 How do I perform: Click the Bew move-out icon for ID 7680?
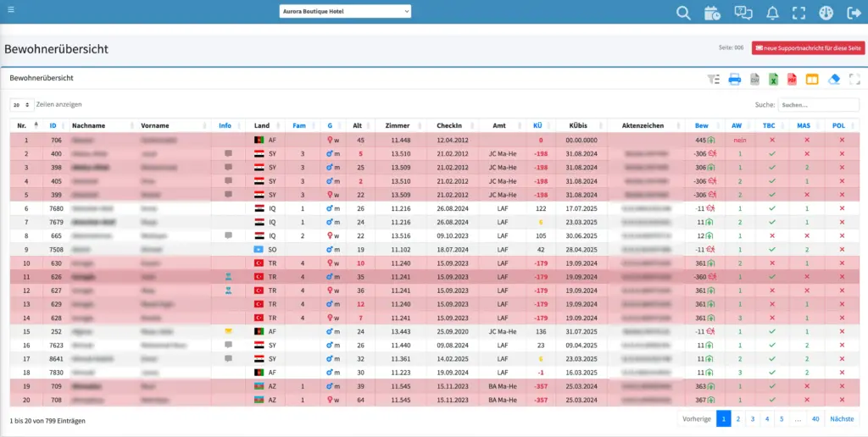pos(712,208)
